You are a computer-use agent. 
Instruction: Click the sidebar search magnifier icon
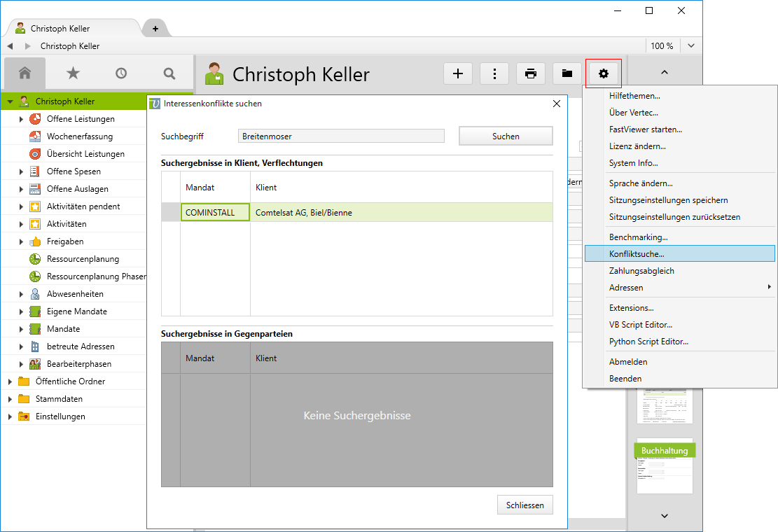(169, 73)
